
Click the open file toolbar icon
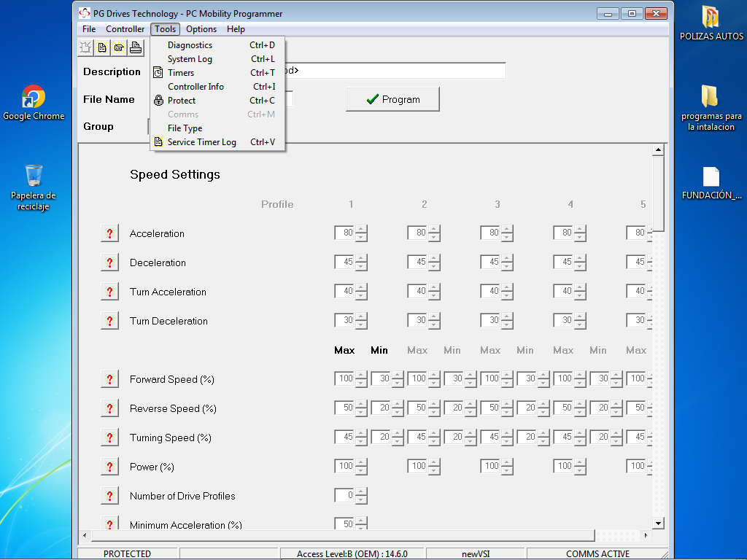pyautogui.click(x=119, y=48)
